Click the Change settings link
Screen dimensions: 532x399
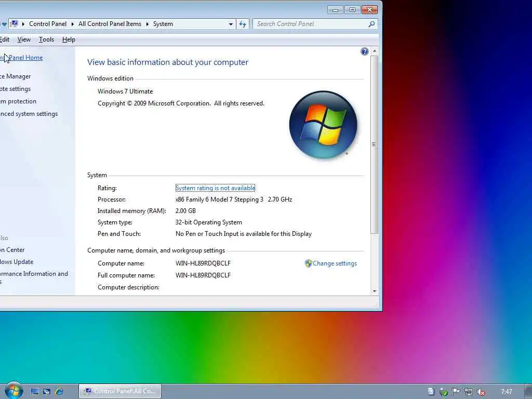click(x=335, y=263)
